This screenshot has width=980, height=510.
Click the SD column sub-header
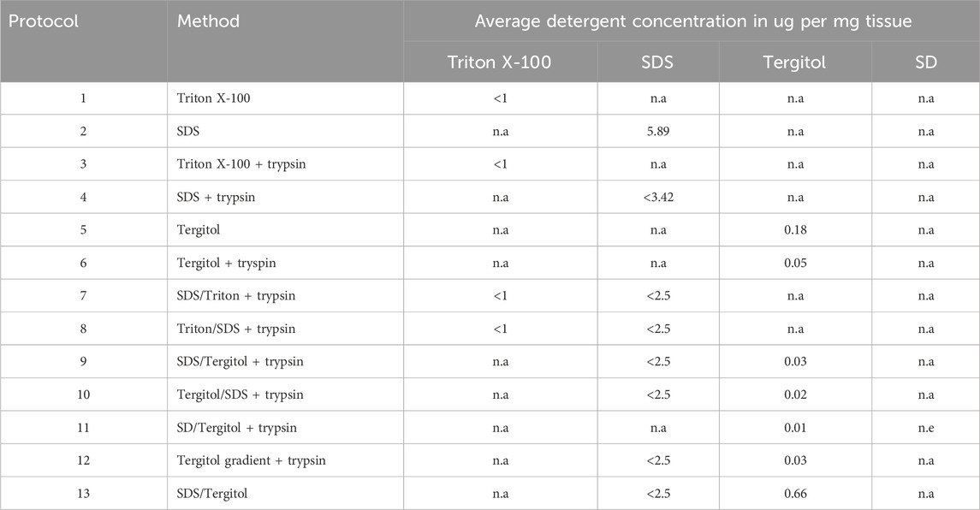coord(925,62)
